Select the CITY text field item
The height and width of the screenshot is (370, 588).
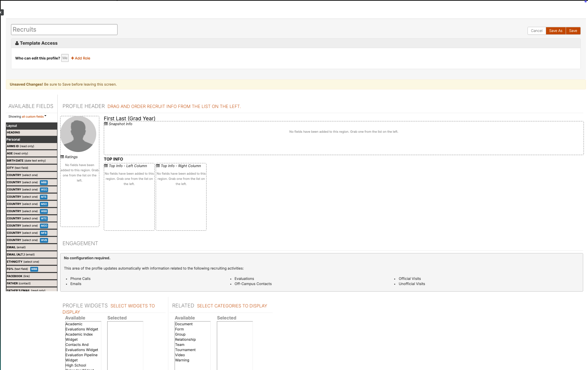click(x=32, y=168)
